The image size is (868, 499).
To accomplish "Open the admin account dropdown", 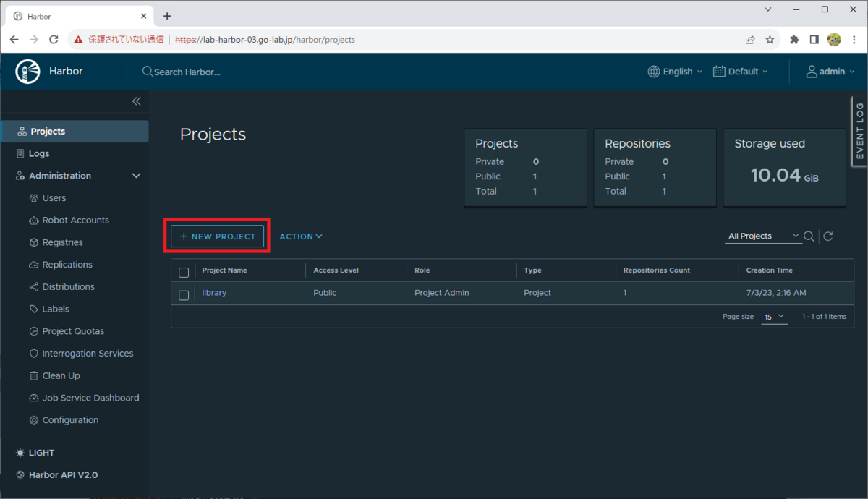I will pyautogui.click(x=831, y=72).
